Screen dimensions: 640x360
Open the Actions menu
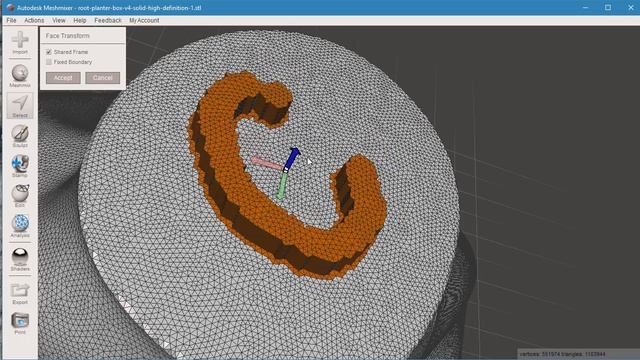pyautogui.click(x=34, y=20)
